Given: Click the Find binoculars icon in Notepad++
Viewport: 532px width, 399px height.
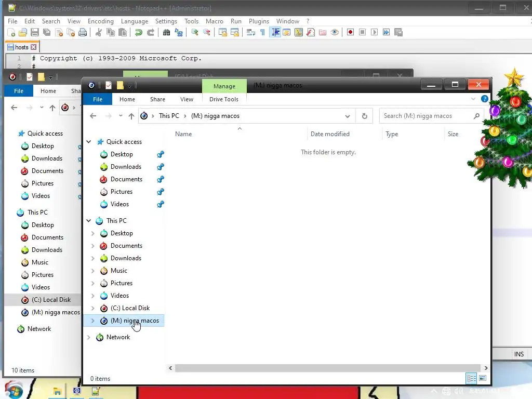Looking at the screenshot, I should [x=166, y=32].
